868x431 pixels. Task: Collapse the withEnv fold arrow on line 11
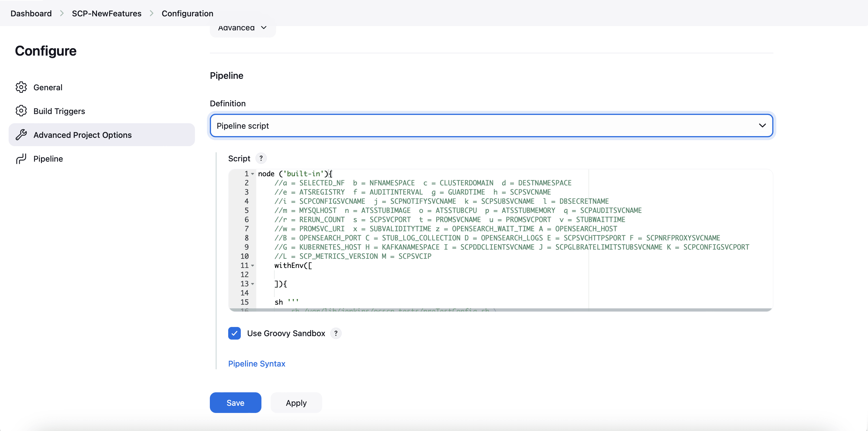coord(253,266)
